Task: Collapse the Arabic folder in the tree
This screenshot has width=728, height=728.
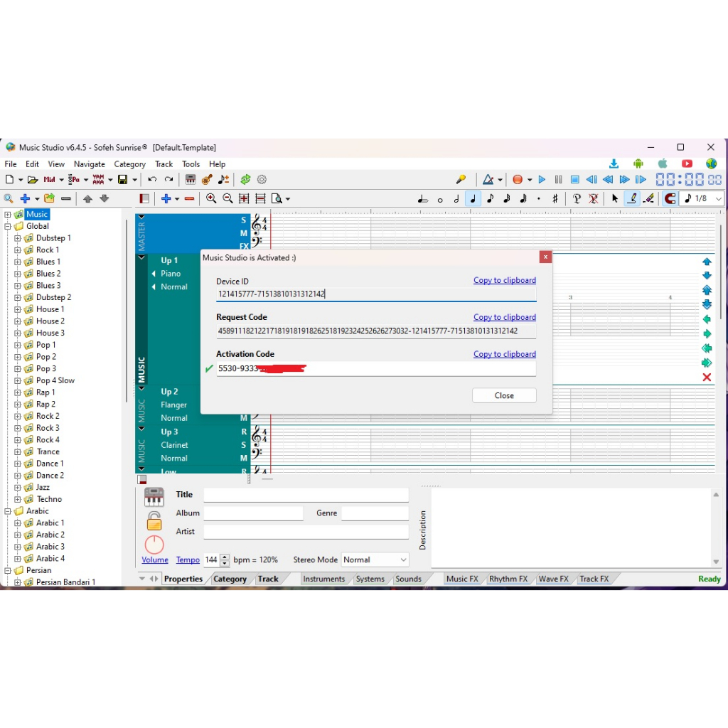Action: tap(7, 511)
